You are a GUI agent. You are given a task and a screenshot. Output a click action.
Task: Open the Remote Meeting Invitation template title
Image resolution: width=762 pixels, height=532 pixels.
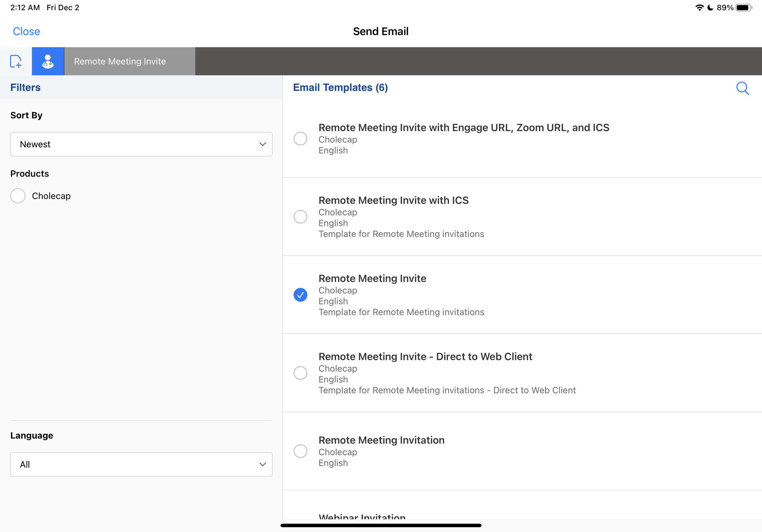[x=381, y=440]
